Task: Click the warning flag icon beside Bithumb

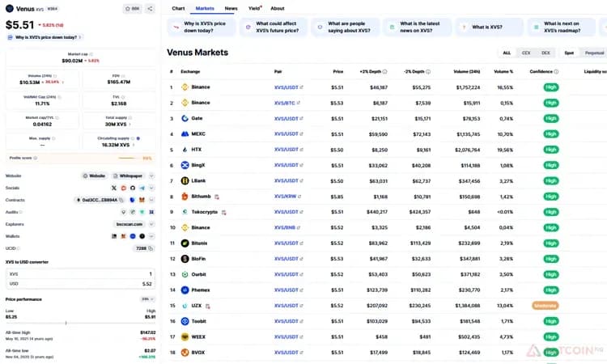Action: pyautogui.click(x=217, y=197)
